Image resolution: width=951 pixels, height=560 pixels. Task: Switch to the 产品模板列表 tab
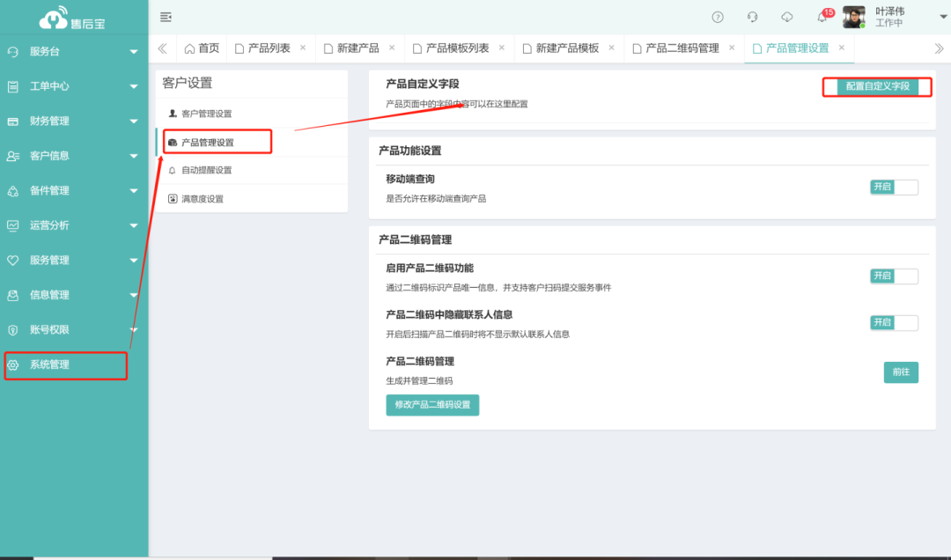click(451, 48)
